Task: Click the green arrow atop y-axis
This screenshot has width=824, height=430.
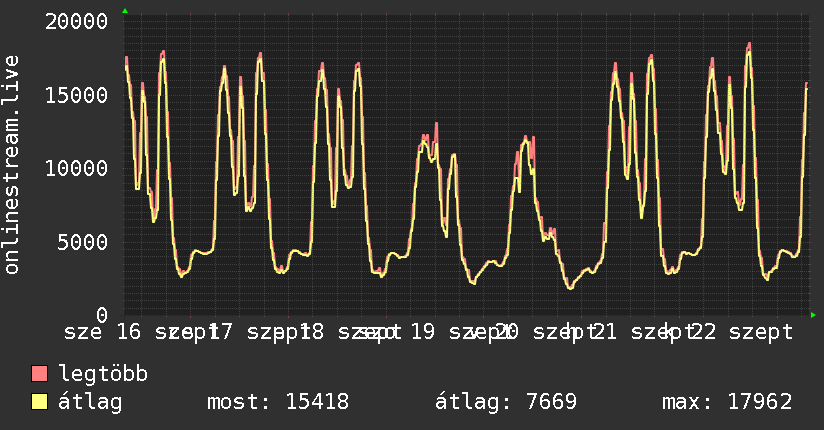Action: pos(125,11)
